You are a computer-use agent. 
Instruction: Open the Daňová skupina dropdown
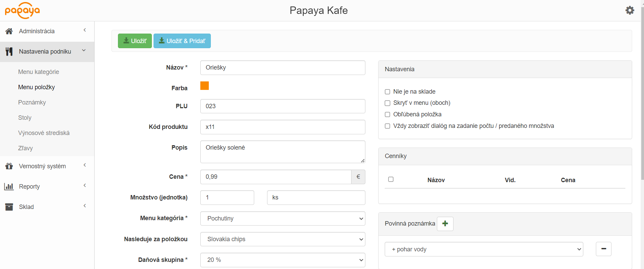tap(282, 260)
